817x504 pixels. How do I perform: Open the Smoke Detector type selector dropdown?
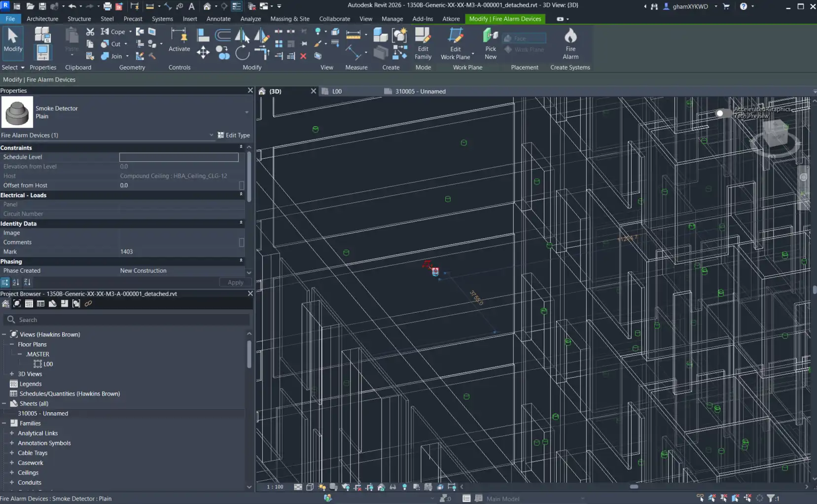pyautogui.click(x=247, y=112)
